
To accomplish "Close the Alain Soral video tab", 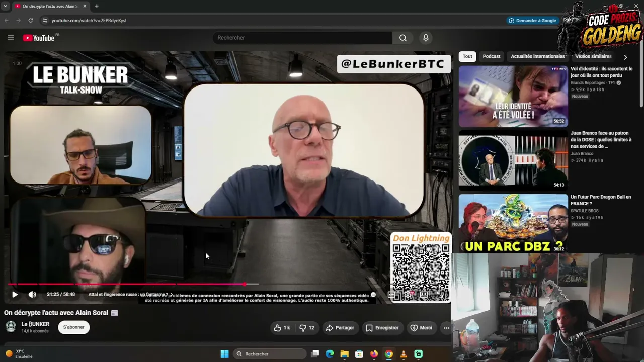I will click(85, 6).
